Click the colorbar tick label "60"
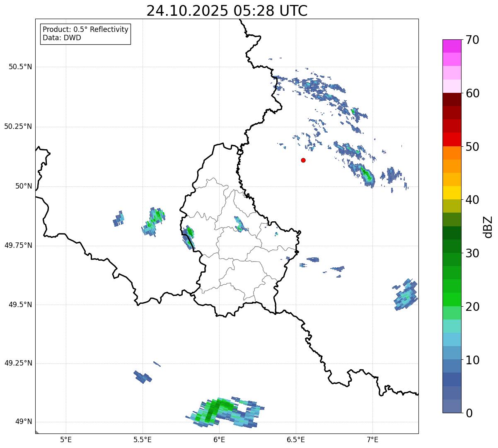 [x=472, y=93]
